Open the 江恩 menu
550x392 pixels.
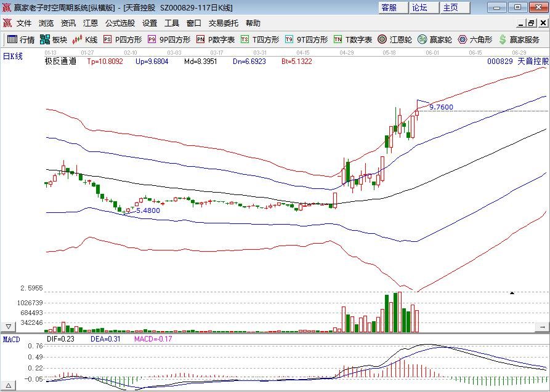tap(90, 23)
